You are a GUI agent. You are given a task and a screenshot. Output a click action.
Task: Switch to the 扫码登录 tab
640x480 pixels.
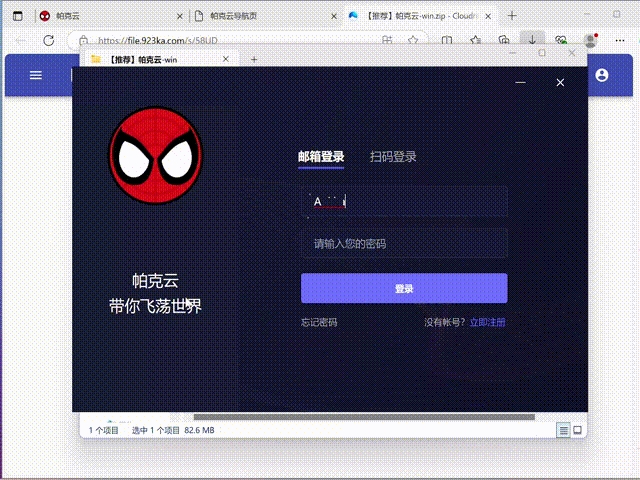[393, 157]
